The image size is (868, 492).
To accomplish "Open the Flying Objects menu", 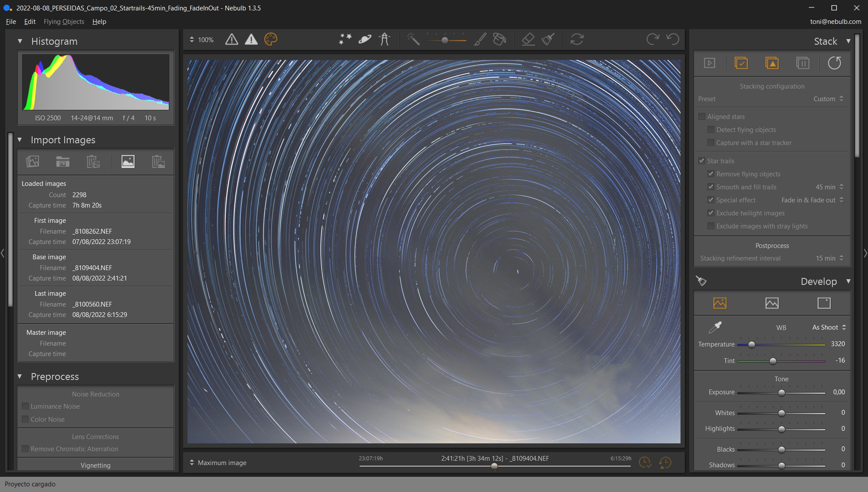I will click(x=64, y=22).
